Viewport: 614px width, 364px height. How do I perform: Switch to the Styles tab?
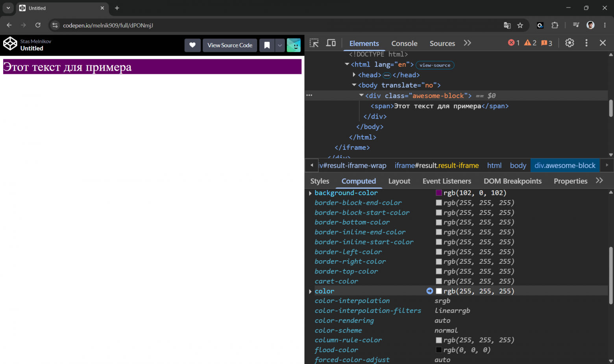click(320, 181)
